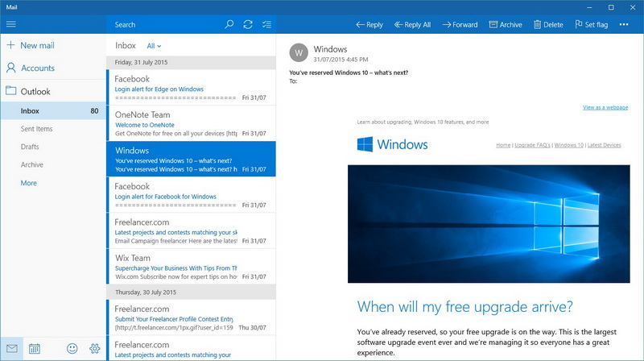Open the Settings gear icon

[94, 349]
